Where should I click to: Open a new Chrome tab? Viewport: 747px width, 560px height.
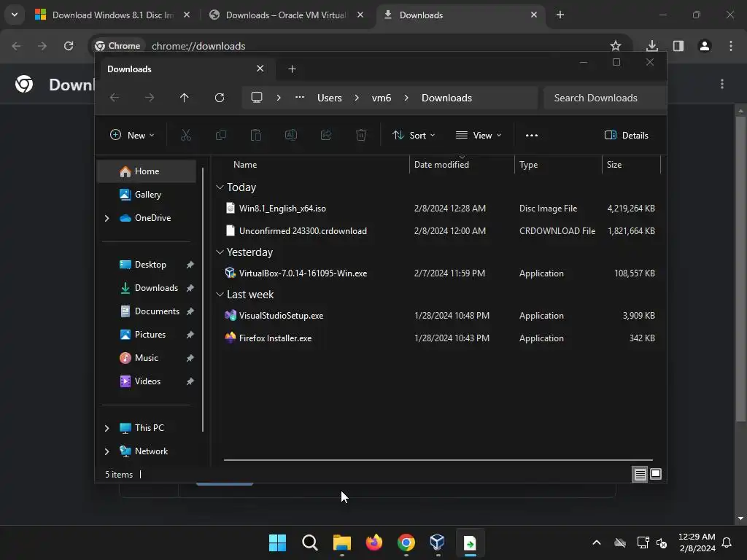pyautogui.click(x=560, y=15)
